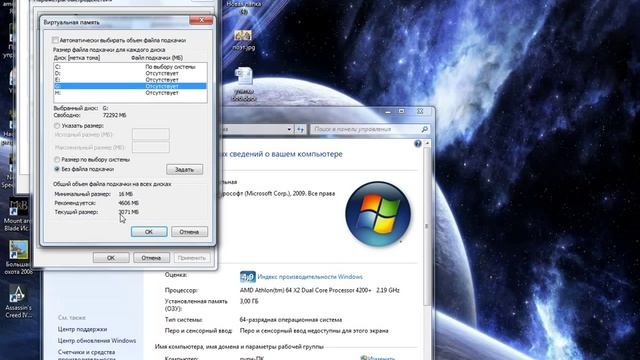Viewport: 640px width, 360px height.
Task: Click the blue help question-mark icon
Action: (x=418, y=144)
